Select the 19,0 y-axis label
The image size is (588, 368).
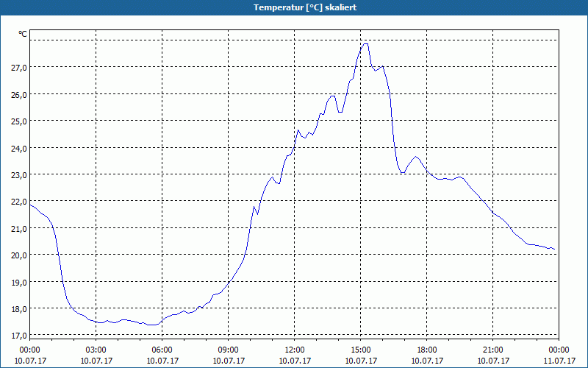click(19, 282)
